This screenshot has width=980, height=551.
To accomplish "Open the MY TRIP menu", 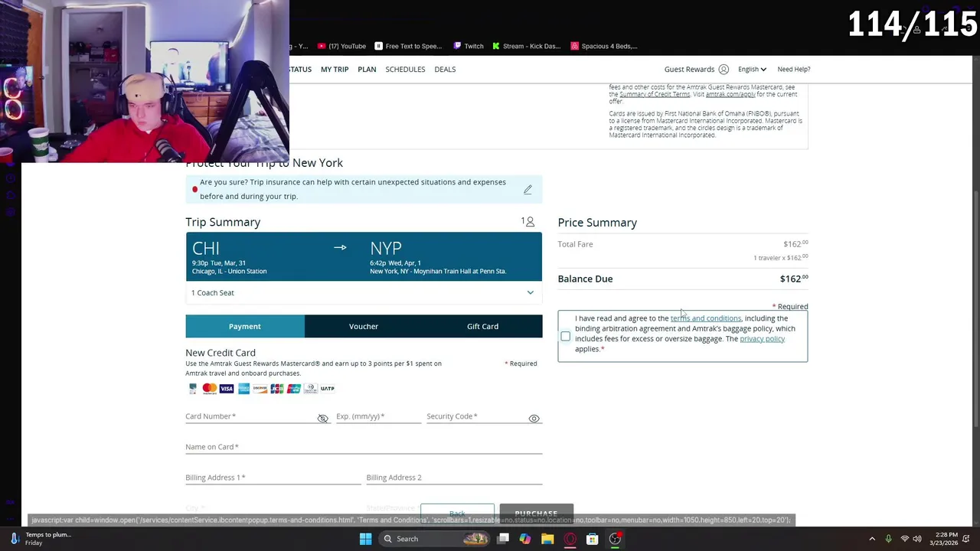I will pos(335,69).
